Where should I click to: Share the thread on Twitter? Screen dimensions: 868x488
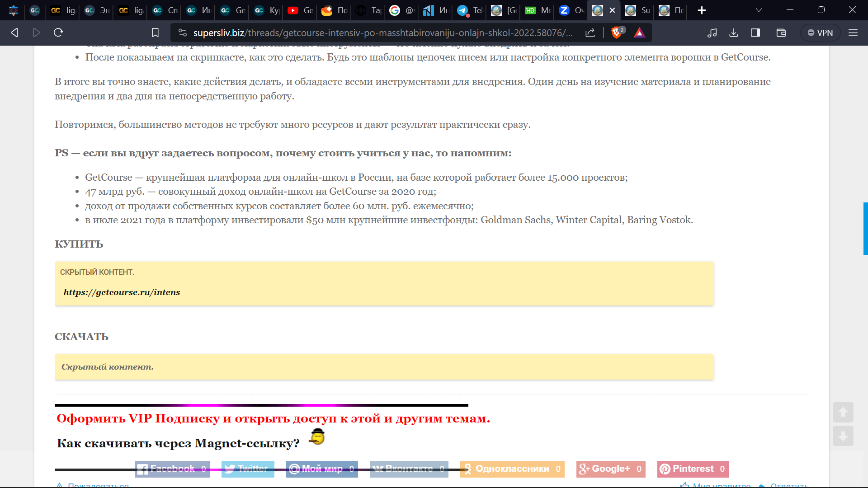pos(248,469)
